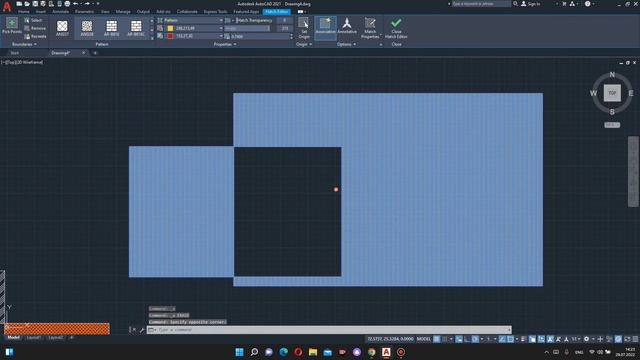Click the Clean Screen icon in status bar
This screenshot has width=640, height=360.
[627, 339]
